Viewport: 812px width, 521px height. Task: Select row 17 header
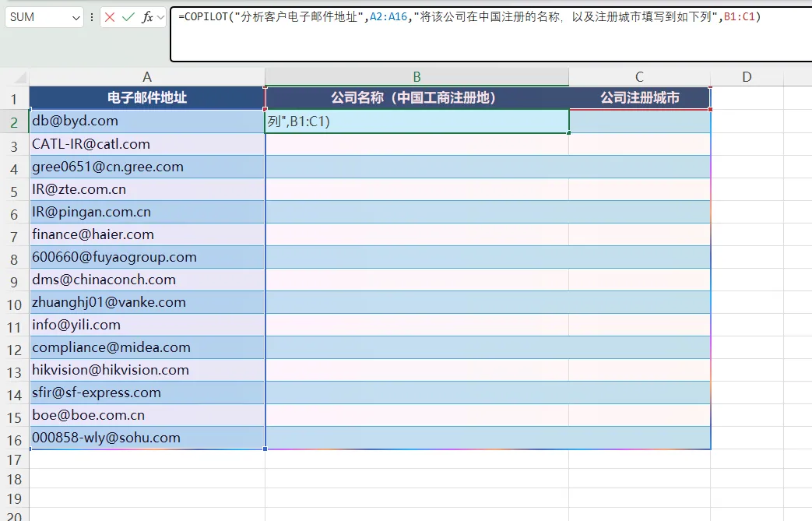pos(14,460)
